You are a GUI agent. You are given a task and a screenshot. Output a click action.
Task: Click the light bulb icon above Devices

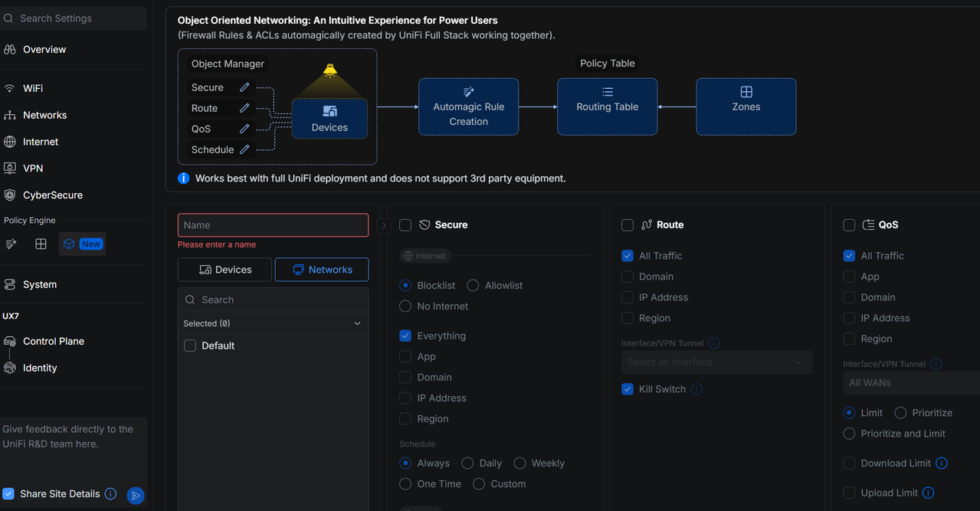pyautogui.click(x=329, y=70)
